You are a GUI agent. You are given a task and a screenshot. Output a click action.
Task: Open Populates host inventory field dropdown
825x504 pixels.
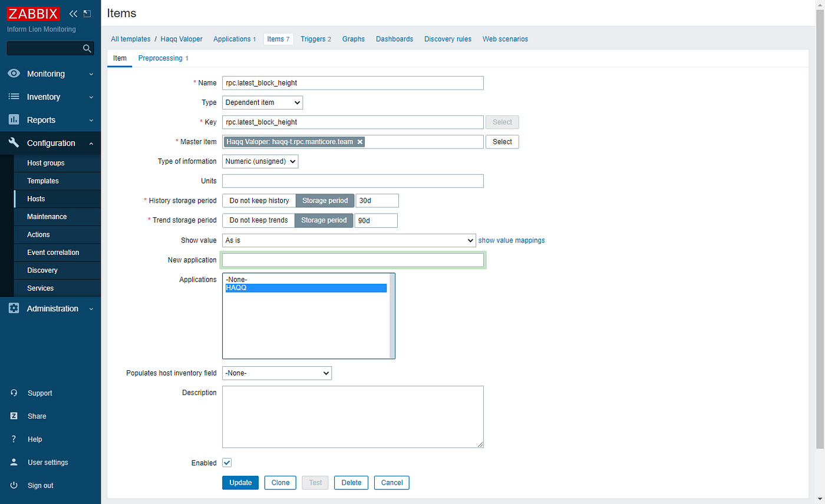[277, 373]
